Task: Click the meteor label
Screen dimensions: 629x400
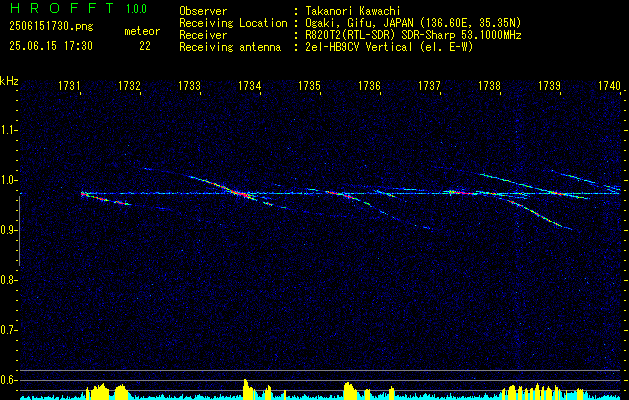Action: 142,31
